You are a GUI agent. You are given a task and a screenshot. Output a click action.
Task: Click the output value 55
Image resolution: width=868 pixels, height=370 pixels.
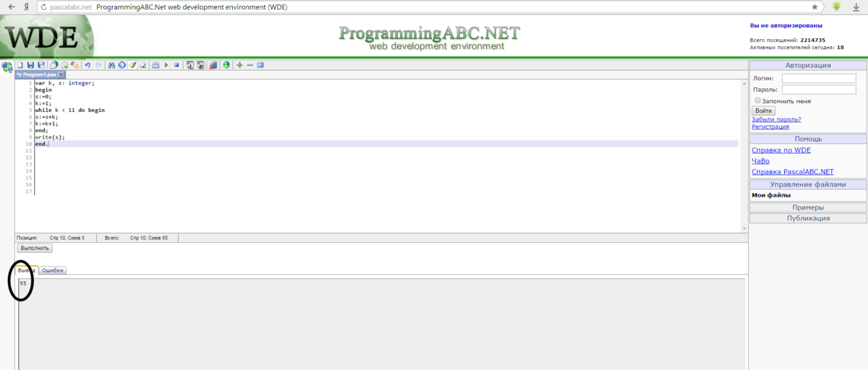tap(23, 283)
